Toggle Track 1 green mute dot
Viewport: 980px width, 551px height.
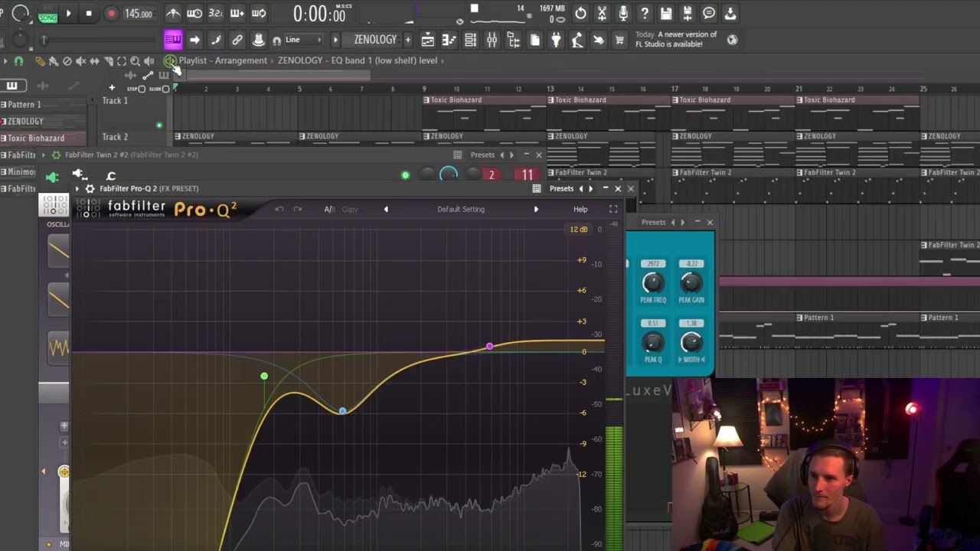[x=159, y=126]
